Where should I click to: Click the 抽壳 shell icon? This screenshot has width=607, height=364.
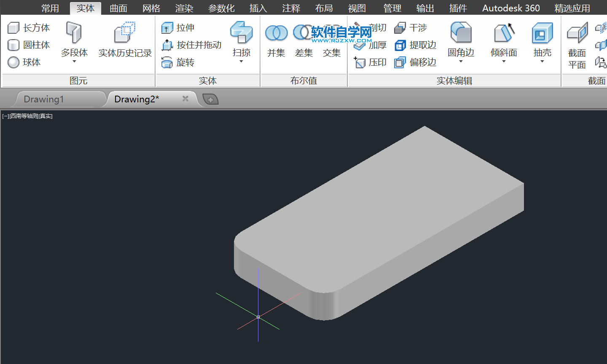(542, 32)
